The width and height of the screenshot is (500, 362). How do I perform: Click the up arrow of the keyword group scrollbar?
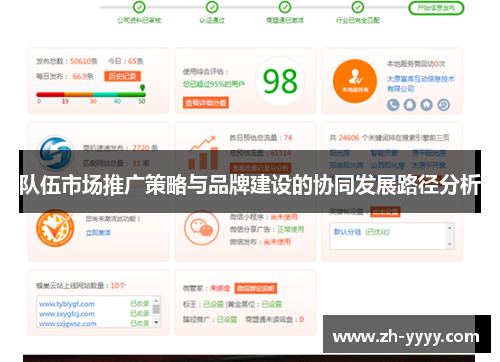click(x=450, y=228)
